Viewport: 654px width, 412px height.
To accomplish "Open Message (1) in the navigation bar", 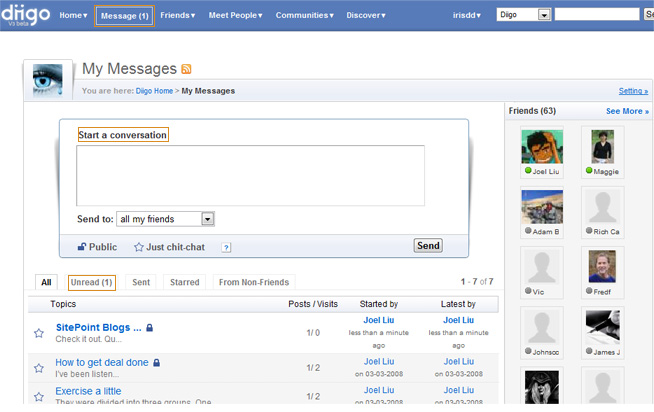I will coord(125,16).
